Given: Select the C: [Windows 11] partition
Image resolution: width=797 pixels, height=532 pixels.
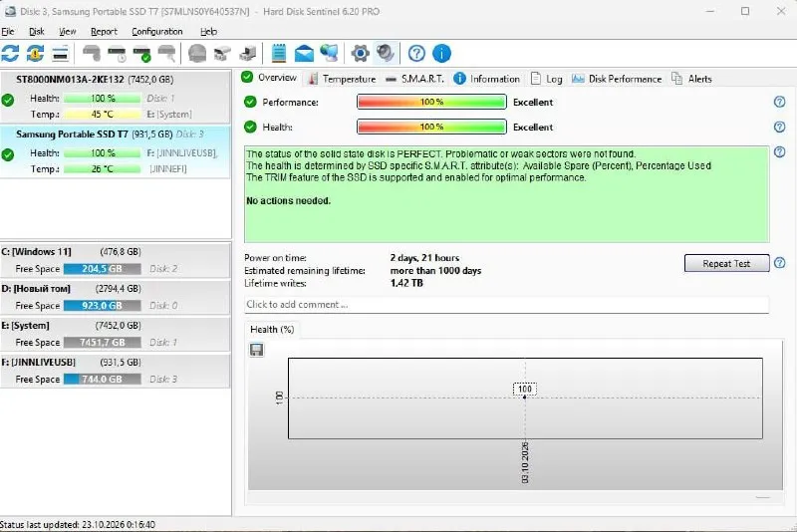Looking at the screenshot, I should pyautogui.click(x=115, y=260).
